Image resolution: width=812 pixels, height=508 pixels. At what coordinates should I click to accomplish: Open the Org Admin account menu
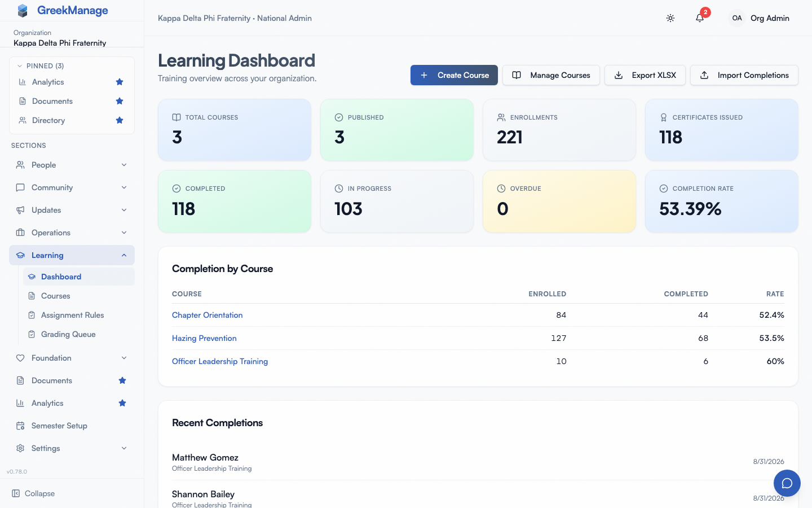(x=760, y=18)
